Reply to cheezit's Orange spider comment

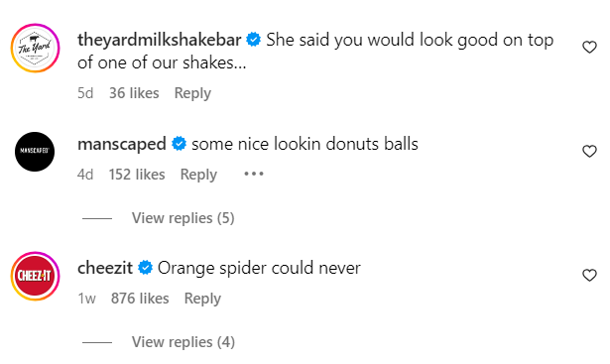(202, 299)
